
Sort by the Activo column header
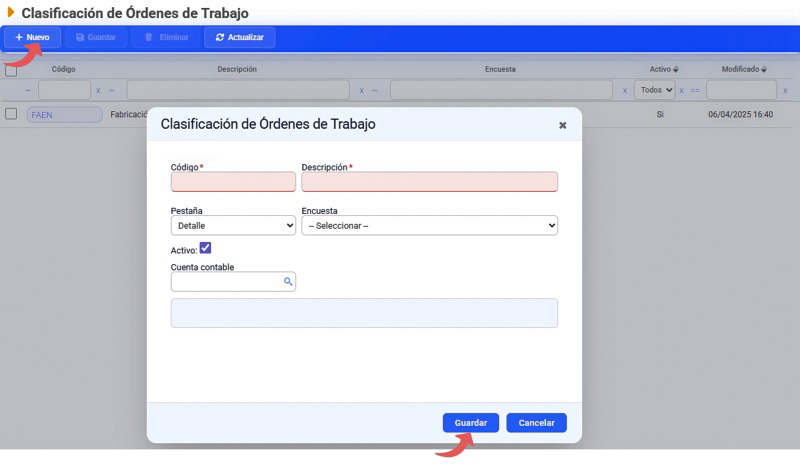click(663, 69)
